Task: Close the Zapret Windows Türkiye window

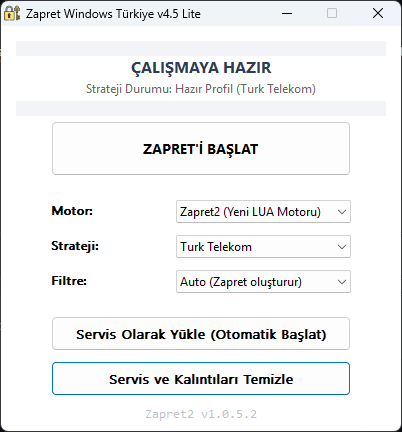Action: [x=378, y=13]
